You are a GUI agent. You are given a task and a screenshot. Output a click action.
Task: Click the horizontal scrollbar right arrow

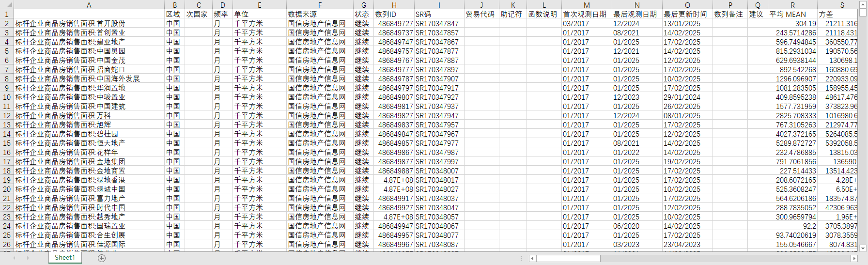[854, 258]
